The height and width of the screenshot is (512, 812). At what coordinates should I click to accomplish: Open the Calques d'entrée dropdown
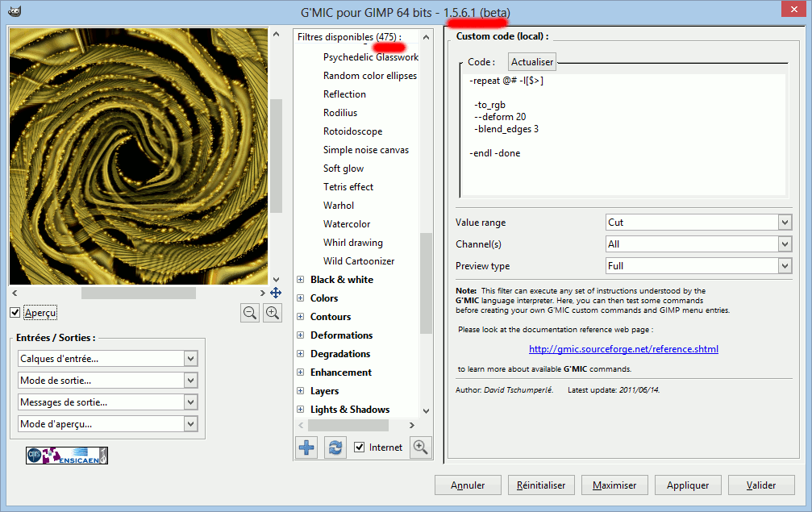point(108,358)
